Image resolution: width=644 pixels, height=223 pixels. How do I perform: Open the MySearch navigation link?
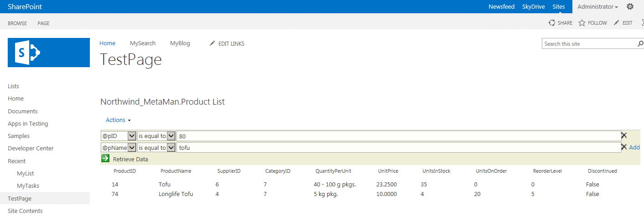pos(143,43)
